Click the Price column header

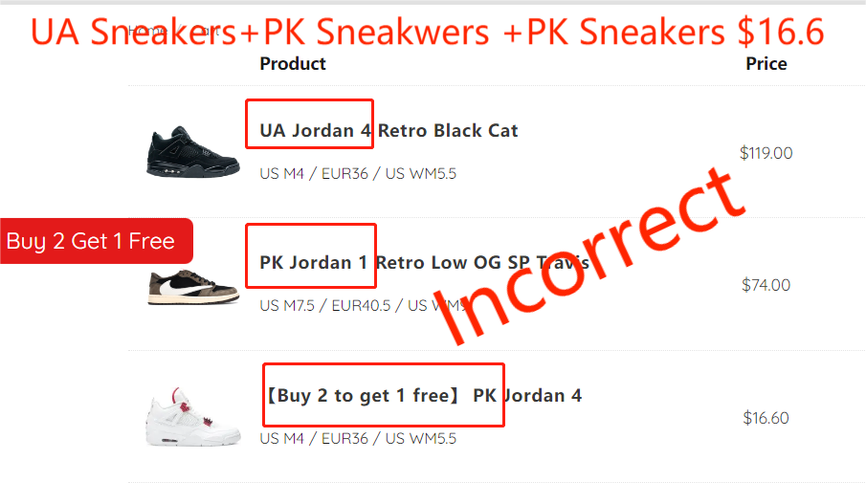(x=766, y=63)
